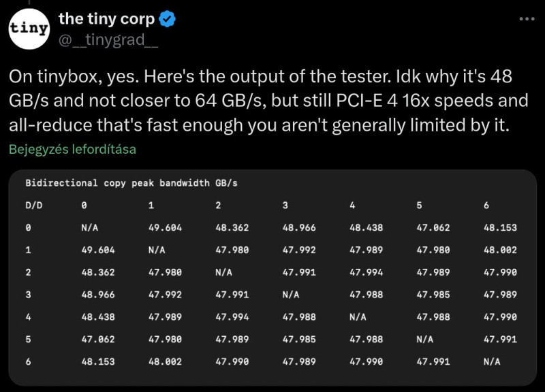Click Bejegyzés lefordítása translate link
The height and width of the screenshot is (392, 545).
pyautogui.click(x=72, y=149)
